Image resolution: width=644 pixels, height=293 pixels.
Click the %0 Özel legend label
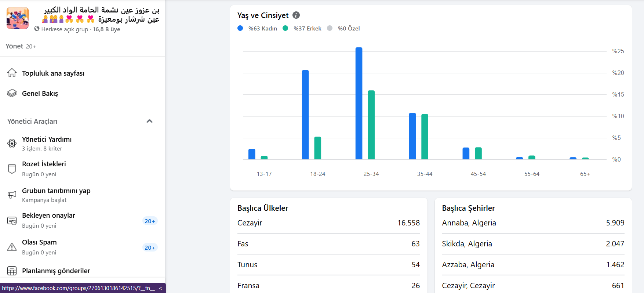pos(349,29)
